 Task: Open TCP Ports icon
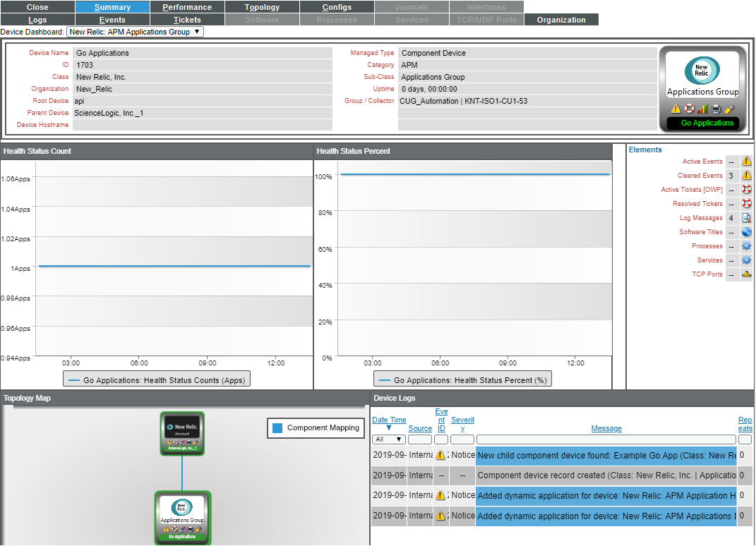pos(746,274)
